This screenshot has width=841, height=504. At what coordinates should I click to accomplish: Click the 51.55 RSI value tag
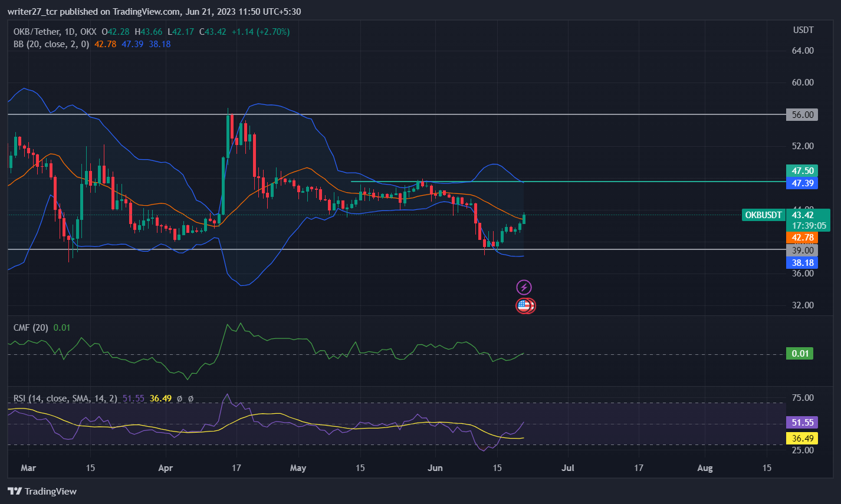click(803, 423)
